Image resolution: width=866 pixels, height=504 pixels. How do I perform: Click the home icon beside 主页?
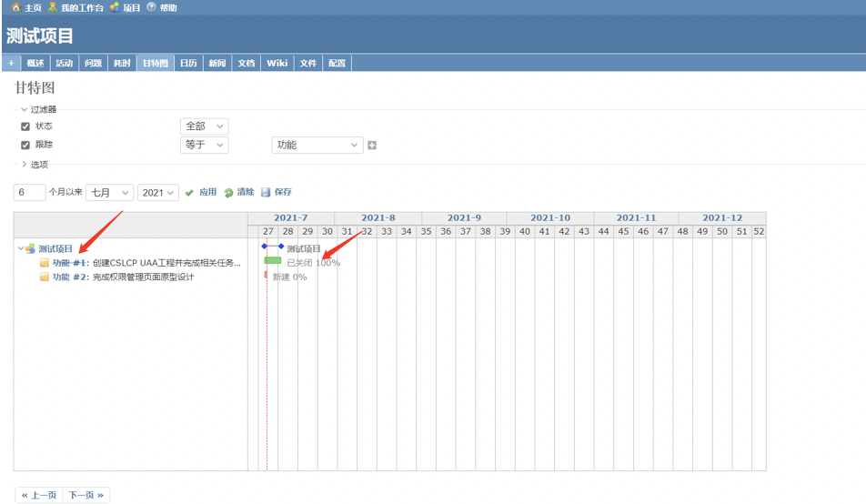[x=16, y=7]
